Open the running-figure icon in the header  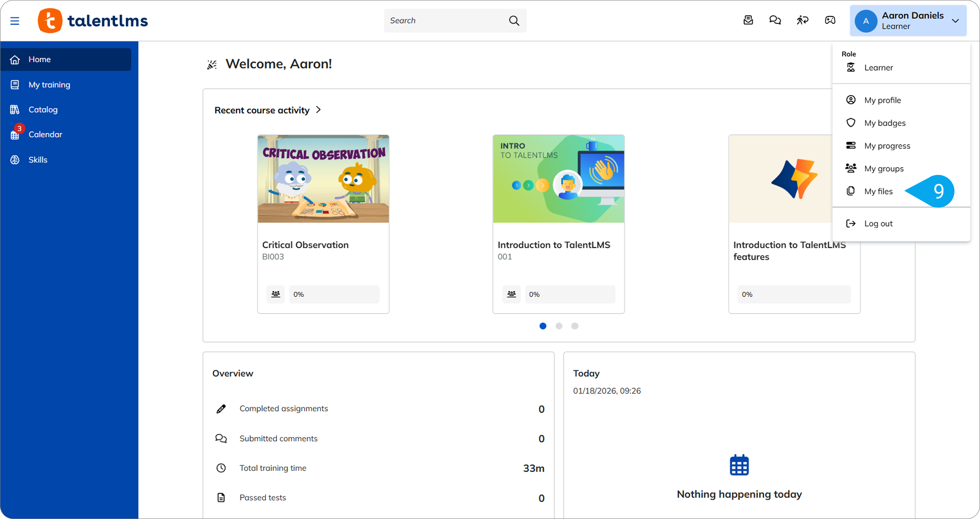click(x=802, y=20)
